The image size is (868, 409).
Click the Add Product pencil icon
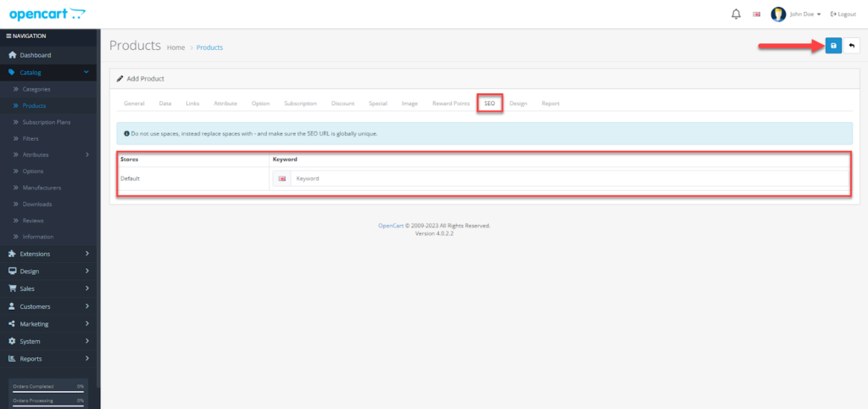[120, 79]
